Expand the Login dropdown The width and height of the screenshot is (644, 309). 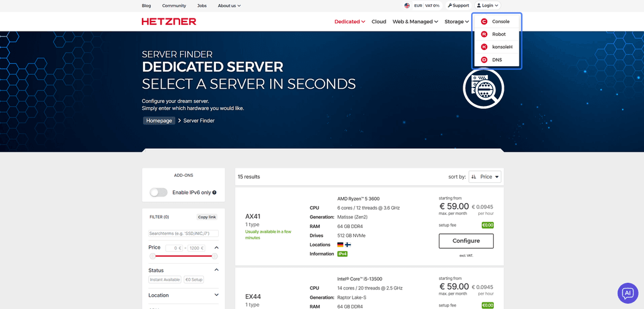coord(488,6)
